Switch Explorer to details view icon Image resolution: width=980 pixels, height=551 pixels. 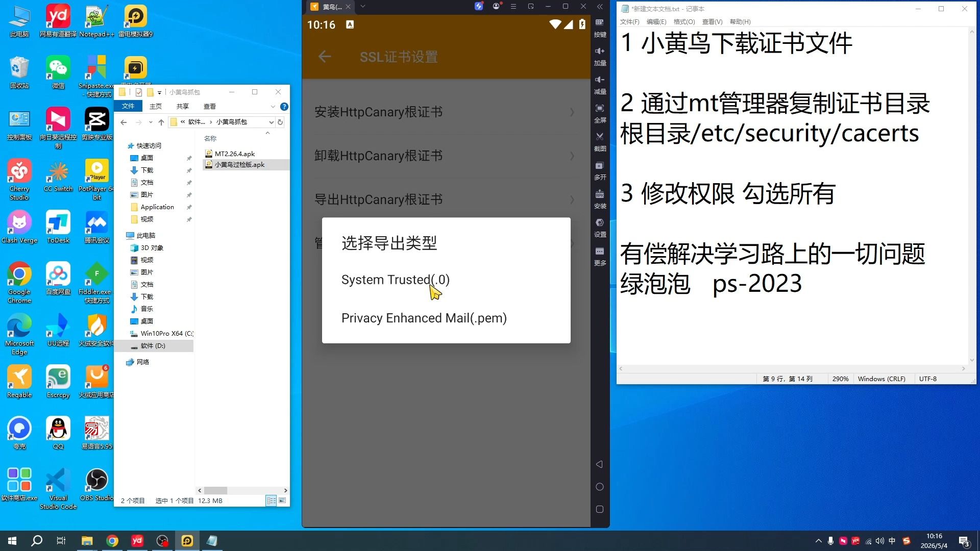point(271,500)
